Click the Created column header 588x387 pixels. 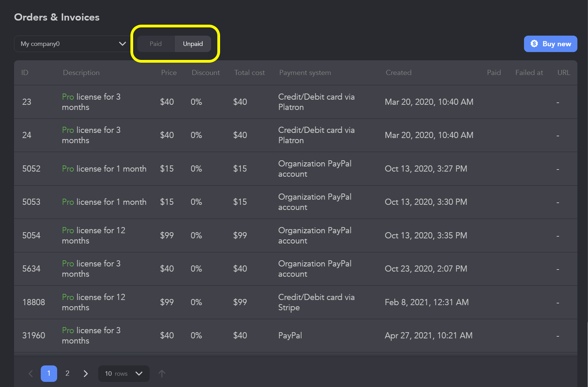pos(398,73)
